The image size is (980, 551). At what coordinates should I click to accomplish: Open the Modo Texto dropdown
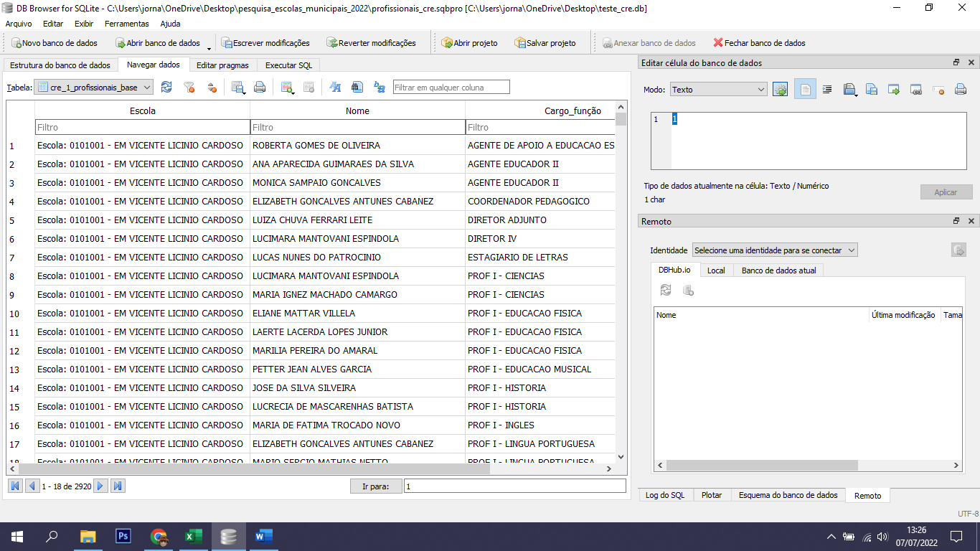click(x=719, y=90)
